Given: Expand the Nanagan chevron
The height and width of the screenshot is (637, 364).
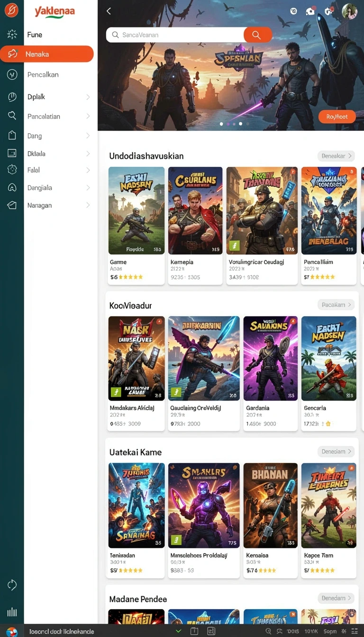Looking at the screenshot, I should [88, 205].
